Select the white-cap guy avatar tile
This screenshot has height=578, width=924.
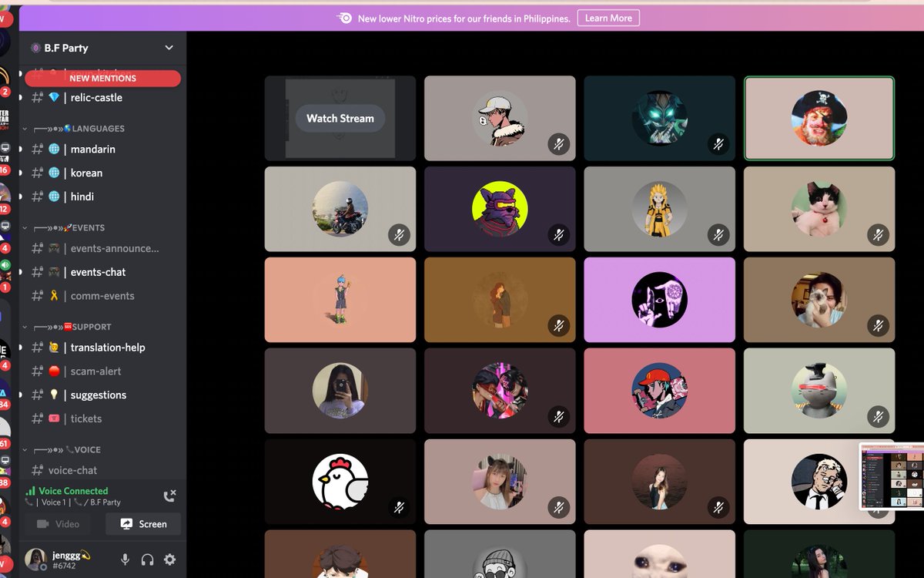pos(500,118)
